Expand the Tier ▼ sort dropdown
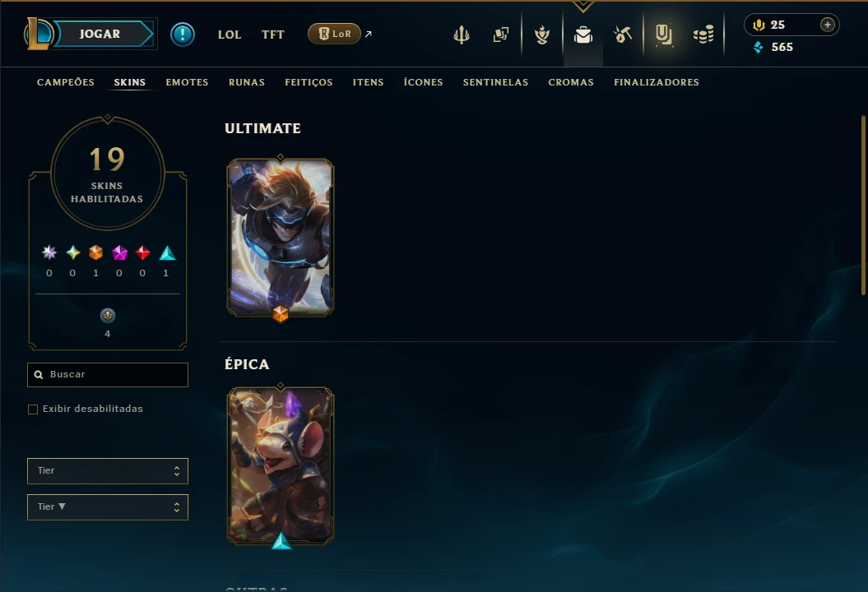 [x=108, y=506]
